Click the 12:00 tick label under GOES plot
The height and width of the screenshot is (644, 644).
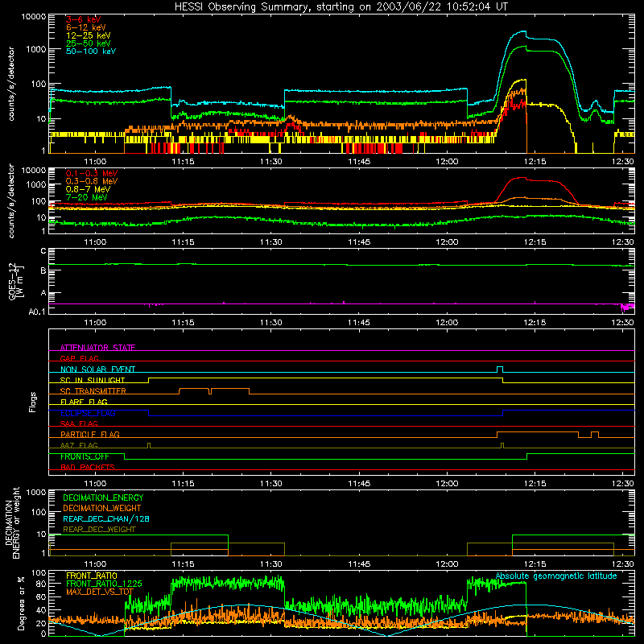point(447,323)
